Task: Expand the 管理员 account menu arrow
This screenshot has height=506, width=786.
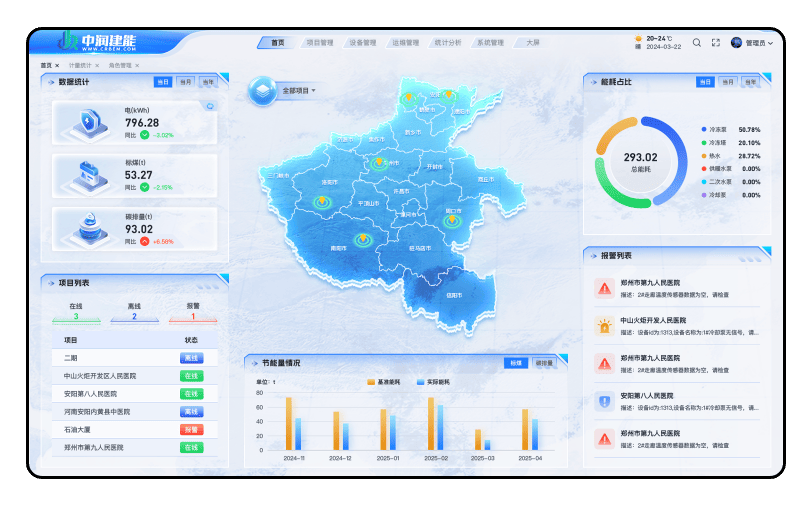Action: [x=770, y=43]
